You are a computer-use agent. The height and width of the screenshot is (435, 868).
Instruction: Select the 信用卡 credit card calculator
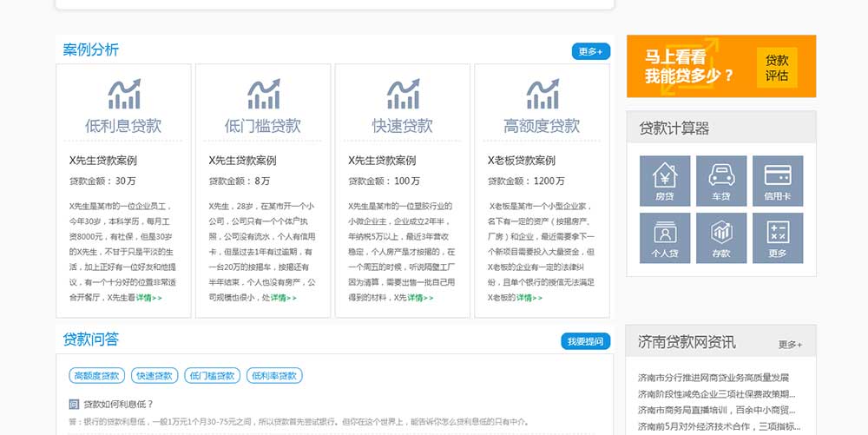778,181
